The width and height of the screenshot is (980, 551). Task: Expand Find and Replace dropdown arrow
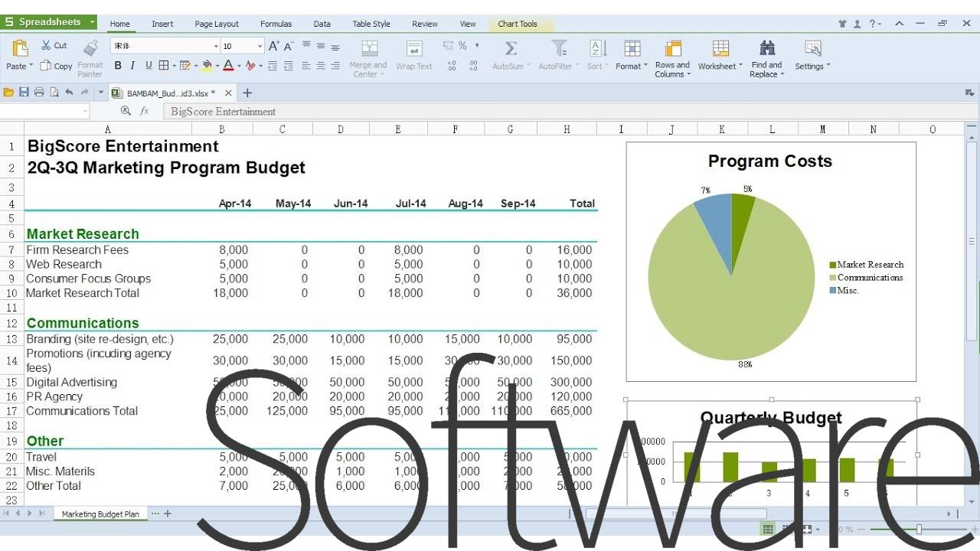[x=782, y=74]
